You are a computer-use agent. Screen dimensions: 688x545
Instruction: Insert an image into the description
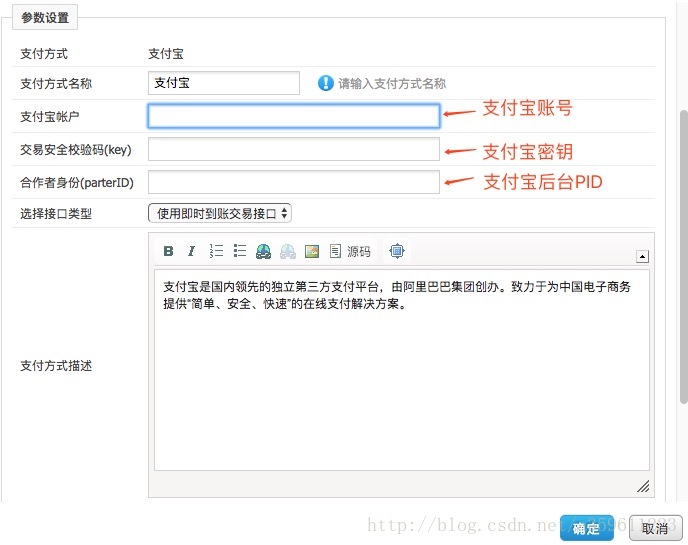point(312,251)
